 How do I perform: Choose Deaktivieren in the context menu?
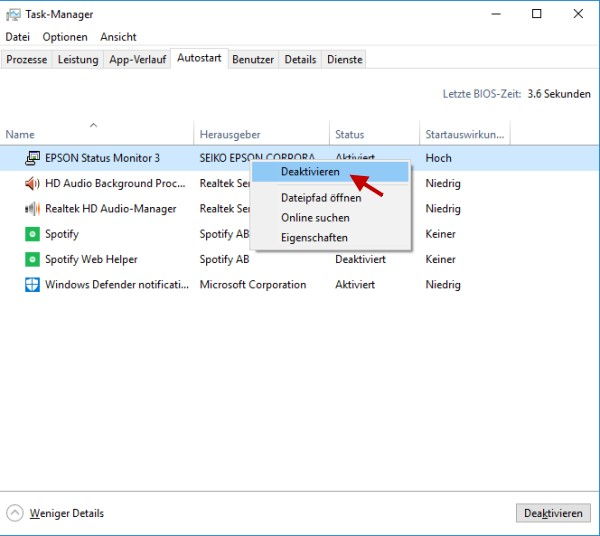pyautogui.click(x=330, y=172)
